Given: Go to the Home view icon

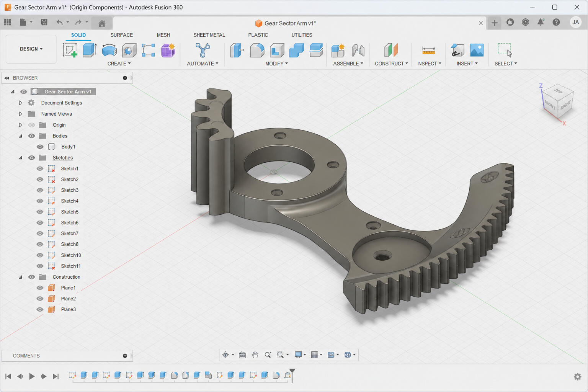Looking at the screenshot, I should point(102,23).
